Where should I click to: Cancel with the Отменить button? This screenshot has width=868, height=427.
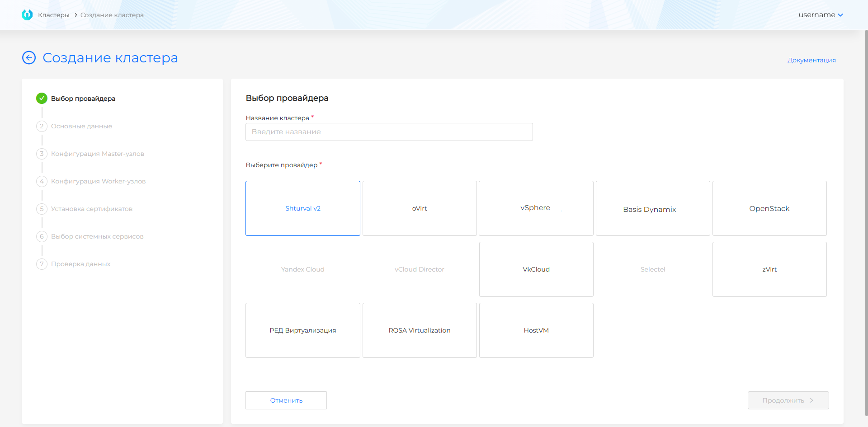(x=286, y=400)
